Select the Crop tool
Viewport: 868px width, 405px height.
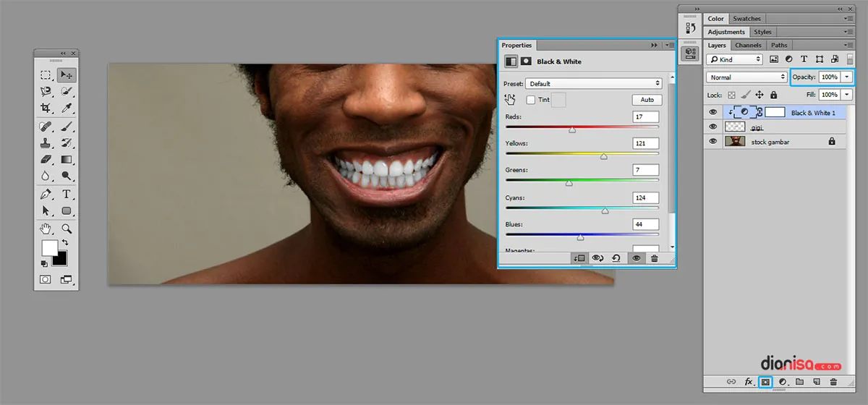[46, 108]
